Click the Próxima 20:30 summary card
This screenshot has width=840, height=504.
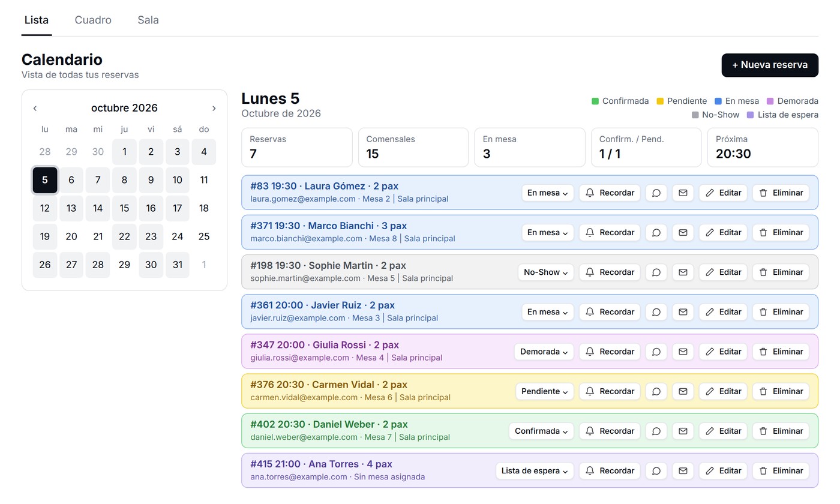[x=763, y=147]
